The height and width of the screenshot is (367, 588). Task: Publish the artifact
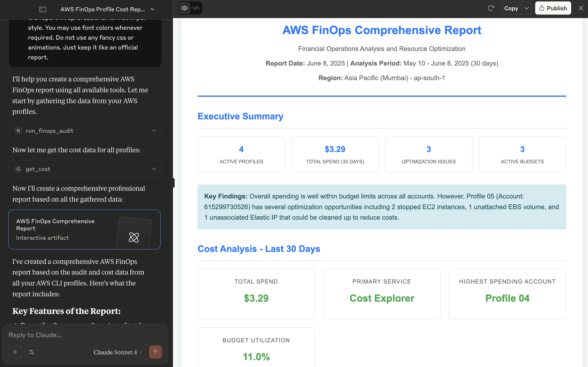coord(553,8)
